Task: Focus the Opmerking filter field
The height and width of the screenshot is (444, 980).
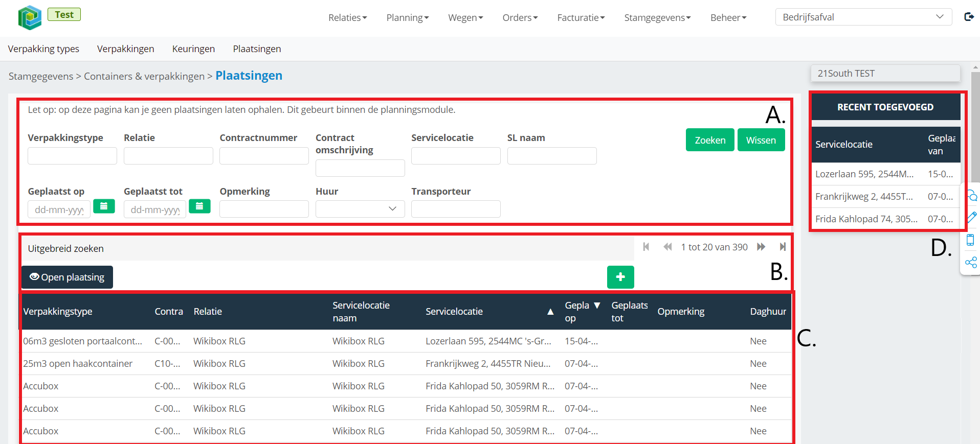Action: tap(264, 209)
